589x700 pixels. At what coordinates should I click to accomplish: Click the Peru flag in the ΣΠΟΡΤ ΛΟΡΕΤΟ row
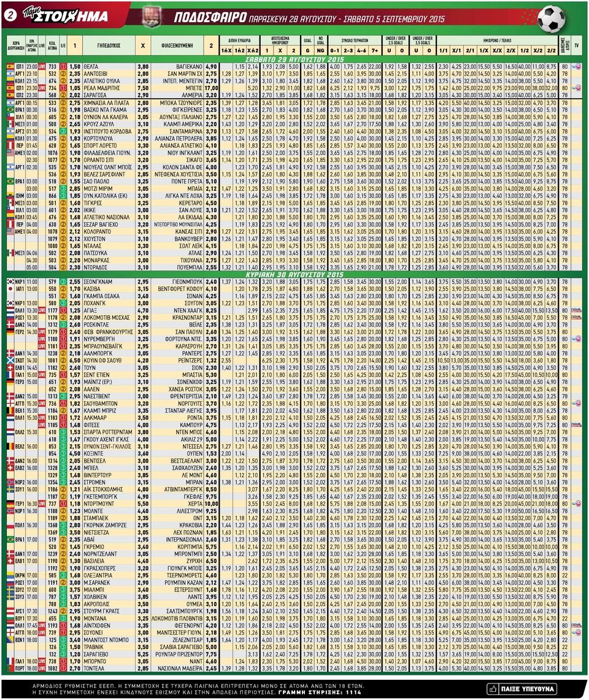point(10,145)
